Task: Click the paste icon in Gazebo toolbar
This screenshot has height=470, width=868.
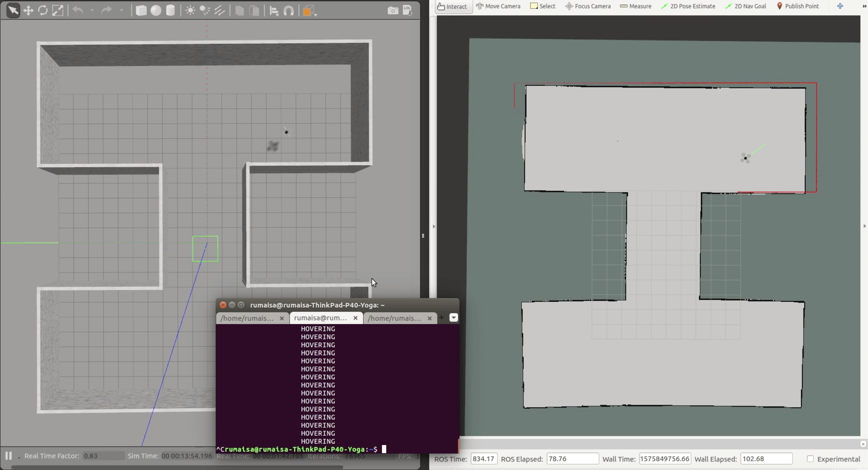Action: (255, 11)
